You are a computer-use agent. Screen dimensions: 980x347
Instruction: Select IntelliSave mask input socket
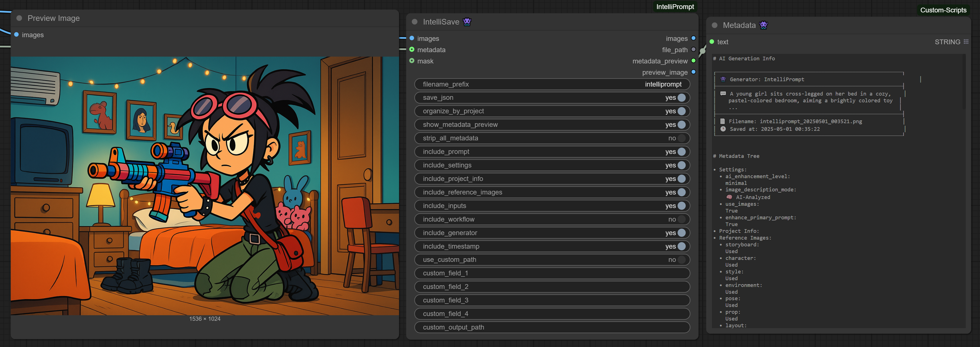coord(412,61)
